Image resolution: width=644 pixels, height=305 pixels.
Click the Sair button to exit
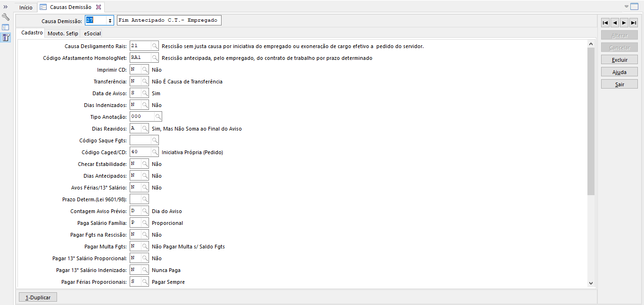(x=619, y=84)
